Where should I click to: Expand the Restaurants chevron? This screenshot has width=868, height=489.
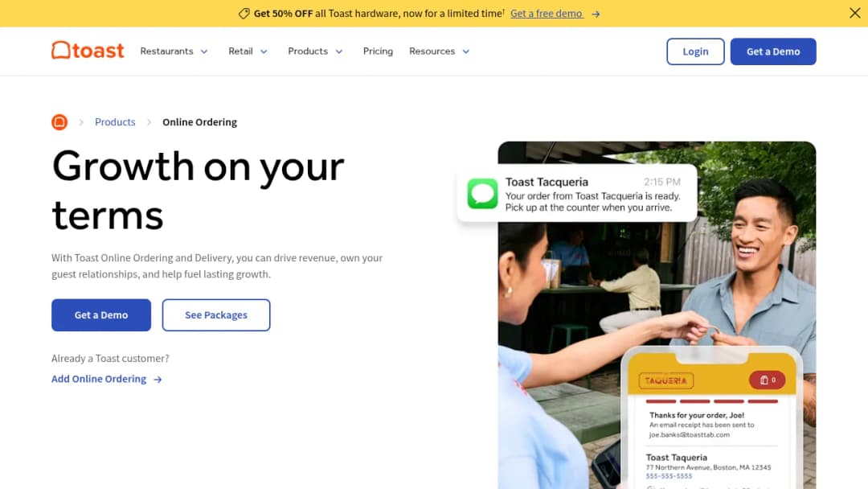click(204, 51)
